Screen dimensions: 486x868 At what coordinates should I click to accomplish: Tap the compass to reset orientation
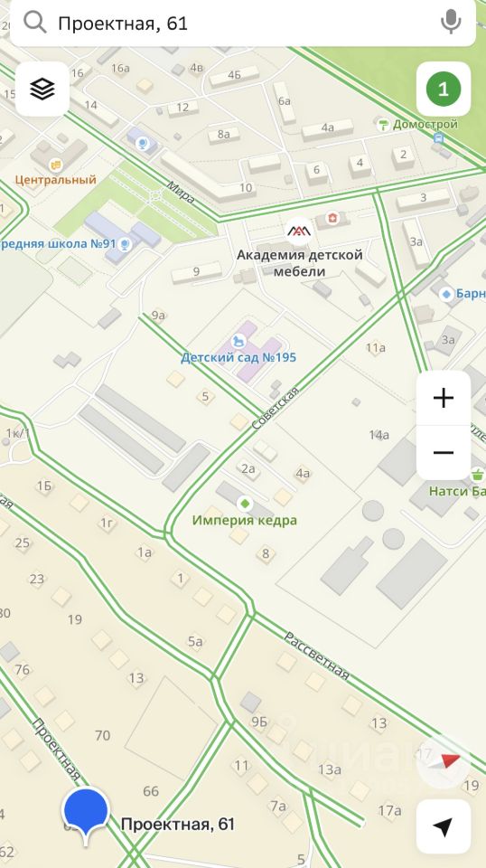[x=444, y=761]
